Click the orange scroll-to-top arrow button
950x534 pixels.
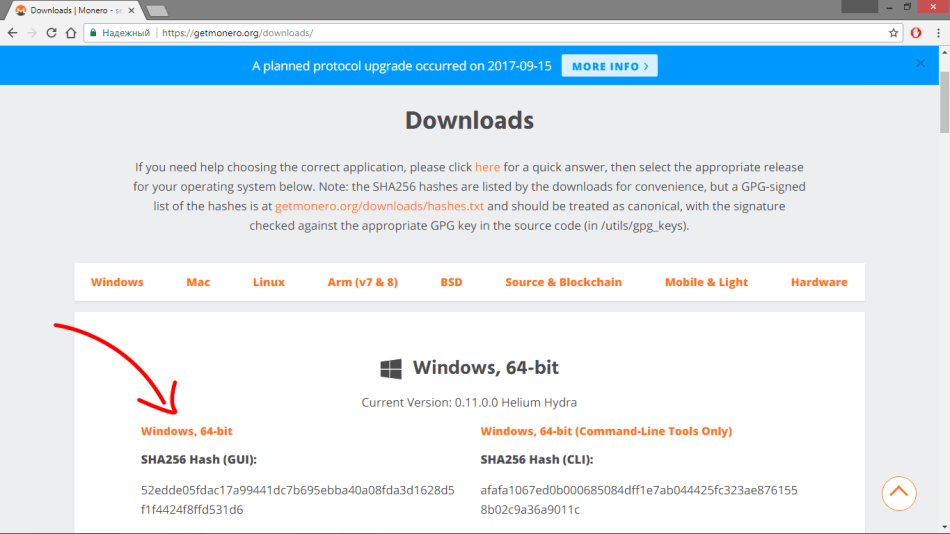point(899,493)
